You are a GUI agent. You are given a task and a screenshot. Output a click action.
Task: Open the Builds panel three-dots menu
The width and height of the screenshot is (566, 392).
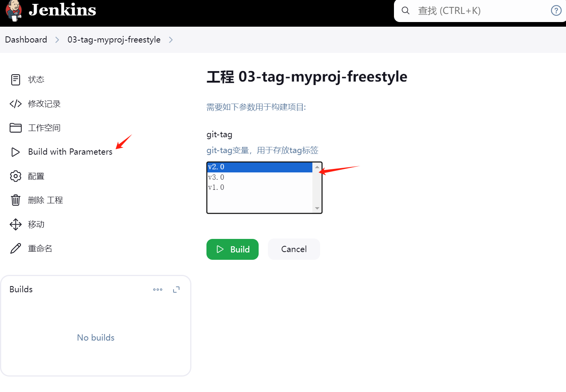(x=158, y=290)
